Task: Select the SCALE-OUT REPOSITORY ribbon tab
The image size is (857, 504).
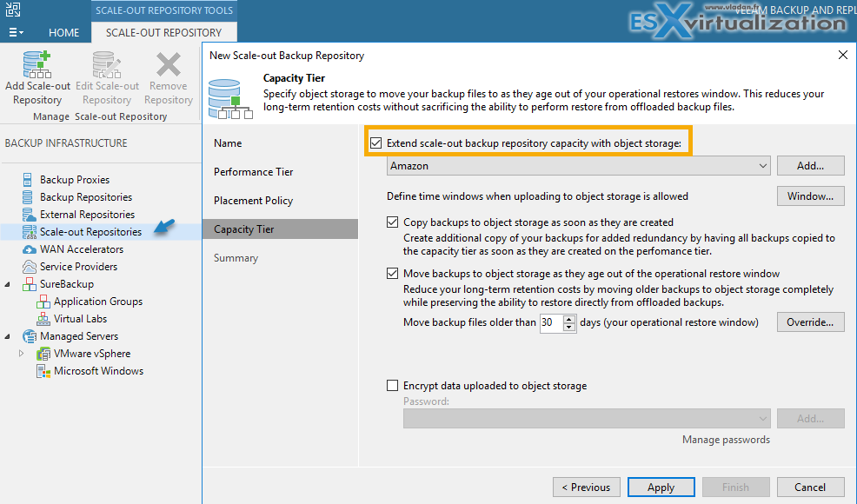Action: pos(164,32)
